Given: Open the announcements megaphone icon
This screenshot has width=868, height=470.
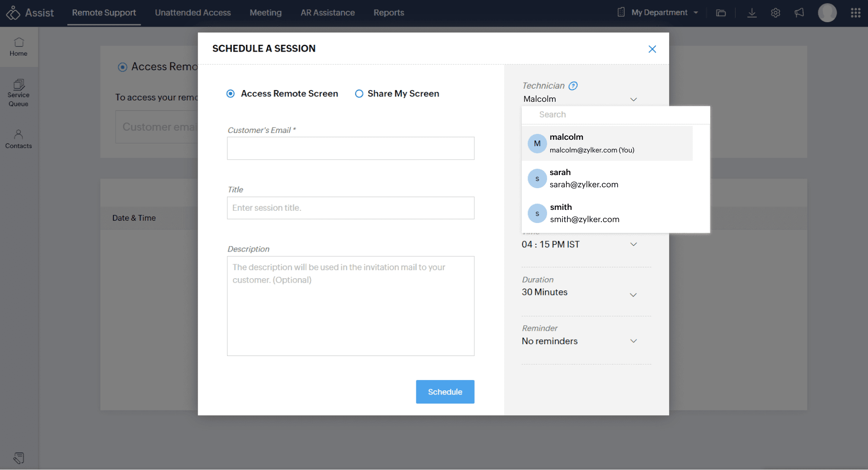Looking at the screenshot, I should 799,13.
